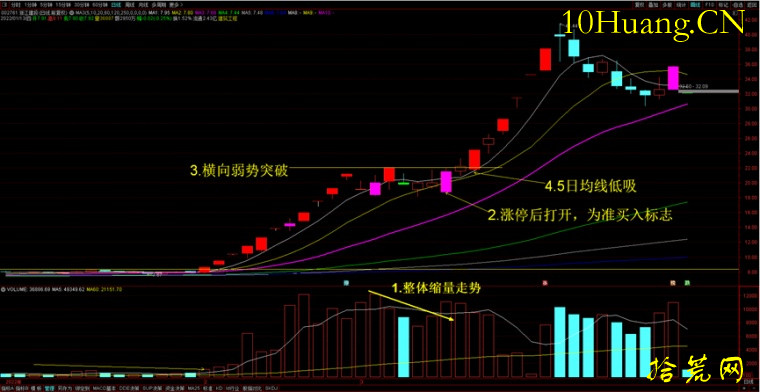This screenshot has width=760, height=392.
Task: Select the 1分钟 period tab
Action: click(x=30, y=4)
